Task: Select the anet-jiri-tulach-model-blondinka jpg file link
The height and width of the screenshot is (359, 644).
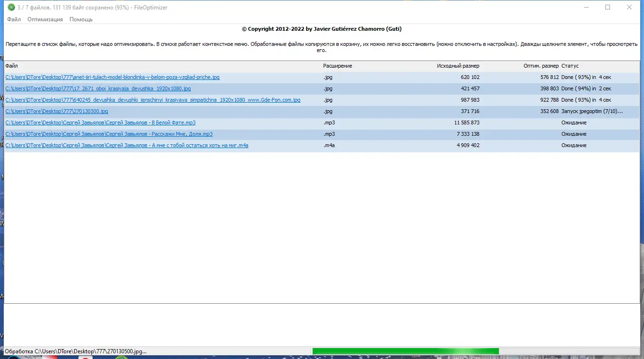Action: pyautogui.click(x=112, y=77)
